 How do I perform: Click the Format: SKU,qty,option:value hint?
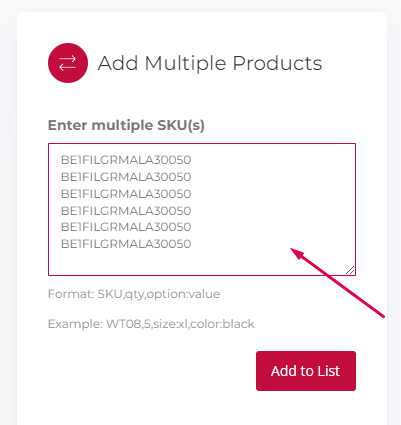[x=134, y=294]
